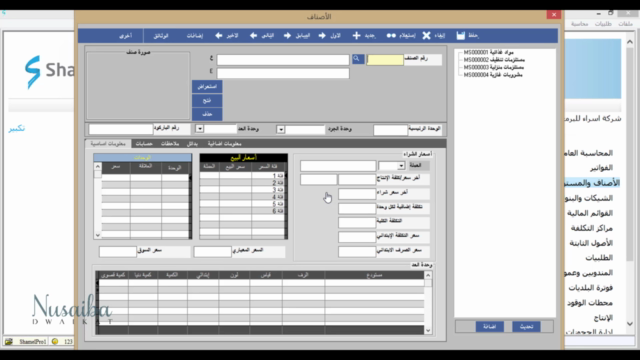The width and height of the screenshot is (640, 360).
Task: Click the تحديث button under the tree
Action: click(526, 327)
